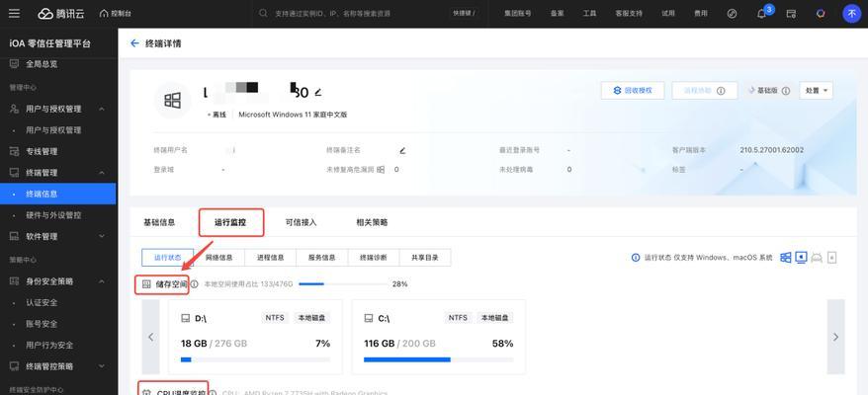Screen dimensions: 868x395
Task: Switch to 相关策略 tab
Action: (x=372, y=222)
